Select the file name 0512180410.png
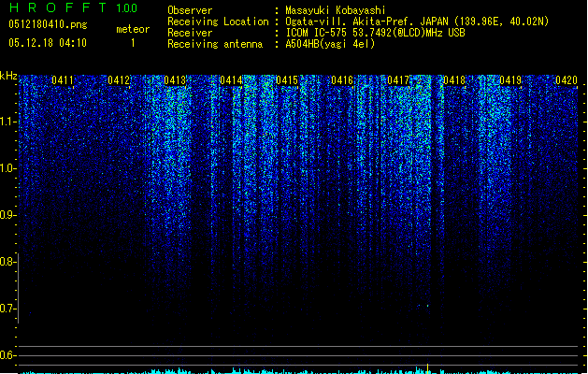The width and height of the screenshot is (588, 374). pos(48,24)
